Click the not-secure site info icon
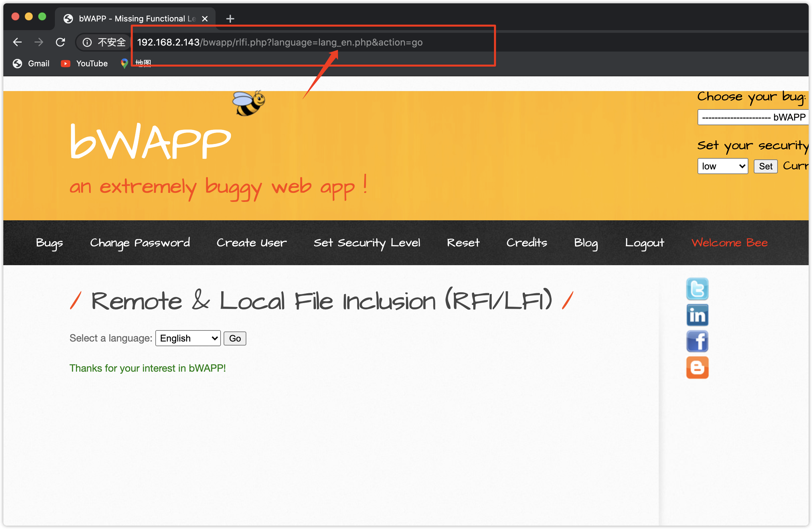This screenshot has width=812, height=529. click(87, 42)
